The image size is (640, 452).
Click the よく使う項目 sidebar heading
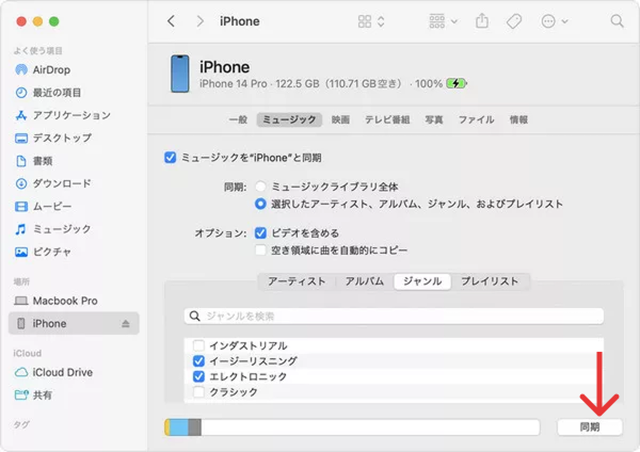[x=38, y=51]
